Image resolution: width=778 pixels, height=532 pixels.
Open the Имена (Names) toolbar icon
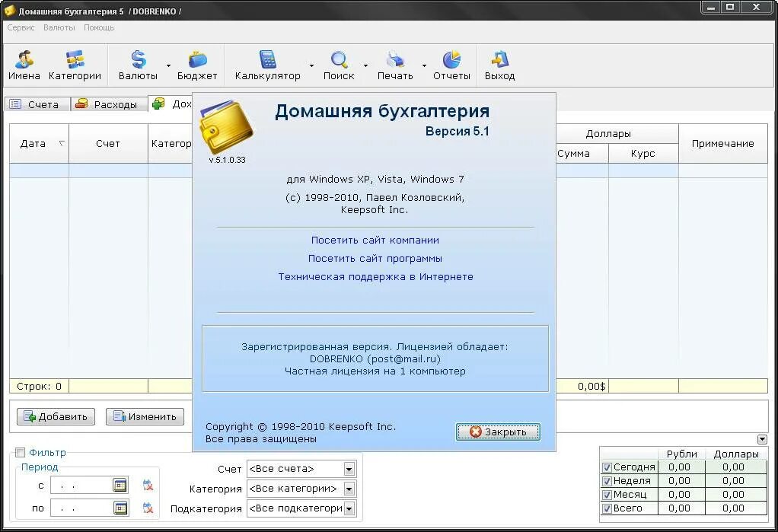(x=24, y=65)
